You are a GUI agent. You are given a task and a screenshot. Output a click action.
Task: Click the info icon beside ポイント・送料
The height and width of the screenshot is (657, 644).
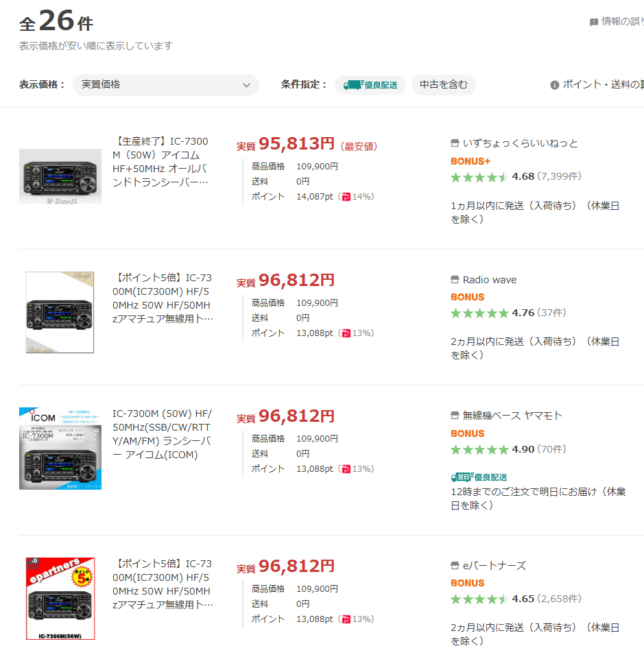[x=555, y=85]
